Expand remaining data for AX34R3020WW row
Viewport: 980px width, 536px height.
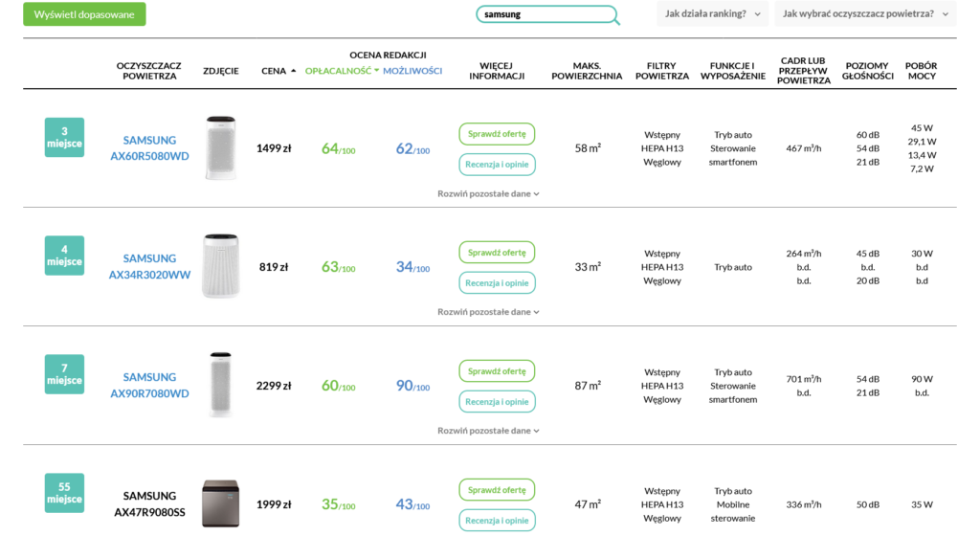tap(488, 312)
